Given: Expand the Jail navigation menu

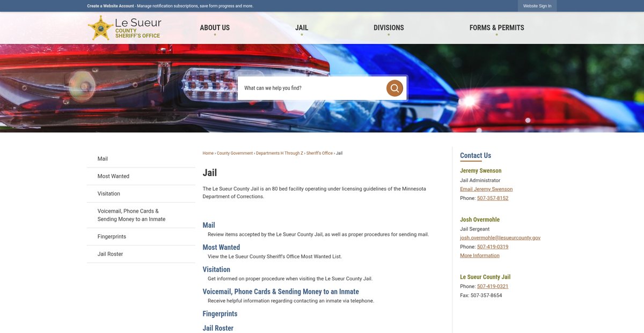Looking at the screenshot, I should [x=302, y=28].
